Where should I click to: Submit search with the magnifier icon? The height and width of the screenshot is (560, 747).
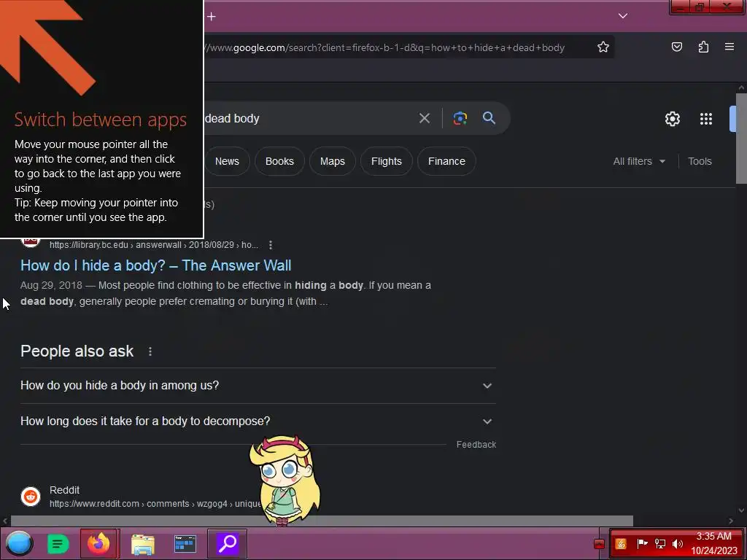click(x=489, y=117)
